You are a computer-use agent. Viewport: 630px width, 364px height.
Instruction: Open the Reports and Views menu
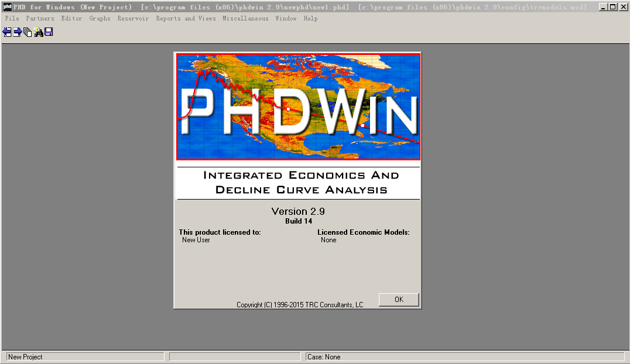point(186,19)
